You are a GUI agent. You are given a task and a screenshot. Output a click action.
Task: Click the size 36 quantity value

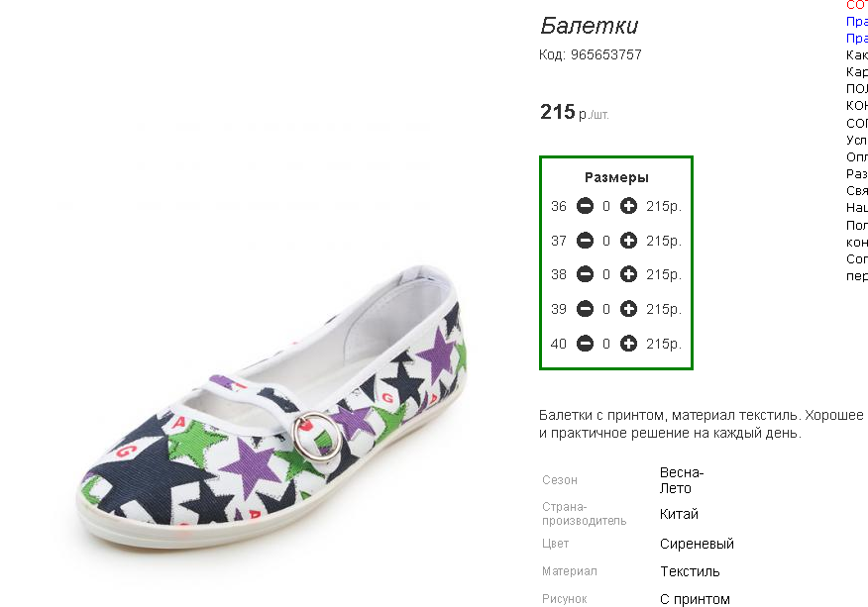coord(606,206)
